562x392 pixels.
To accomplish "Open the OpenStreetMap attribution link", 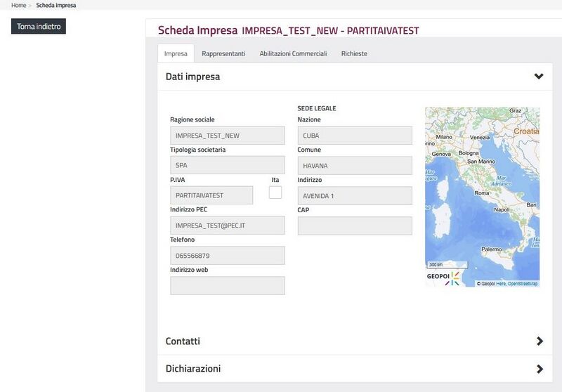I will tap(523, 284).
